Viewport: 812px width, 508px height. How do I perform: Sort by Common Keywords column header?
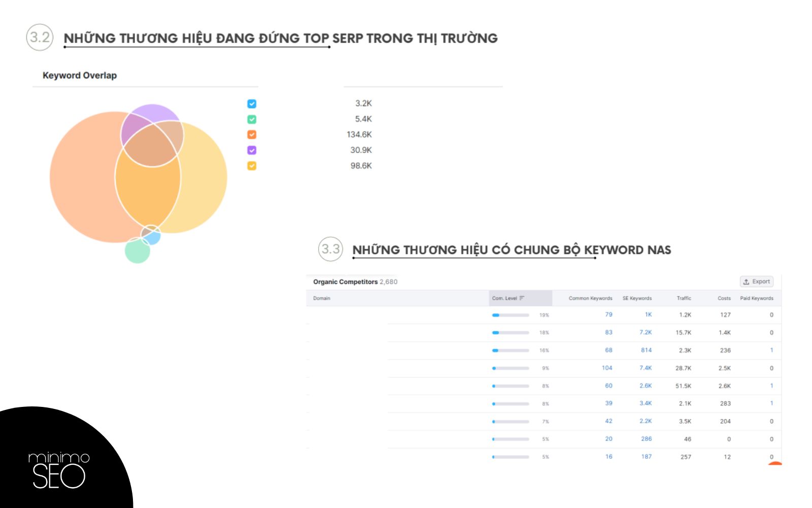coord(590,298)
